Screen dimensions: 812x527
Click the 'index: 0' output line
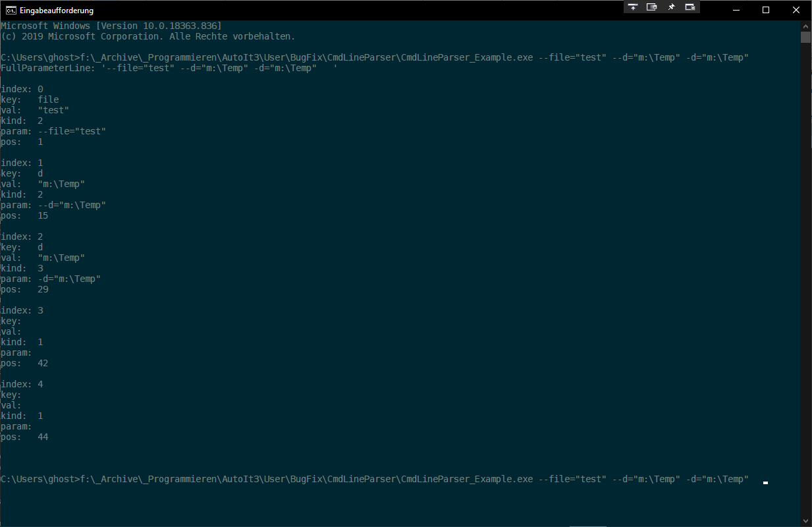click(x=22, y=89)
